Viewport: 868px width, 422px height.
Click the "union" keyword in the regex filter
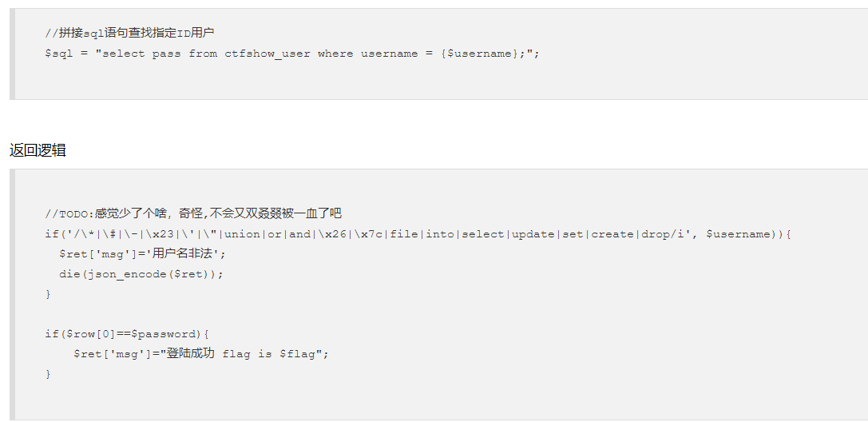click(241, 234)
